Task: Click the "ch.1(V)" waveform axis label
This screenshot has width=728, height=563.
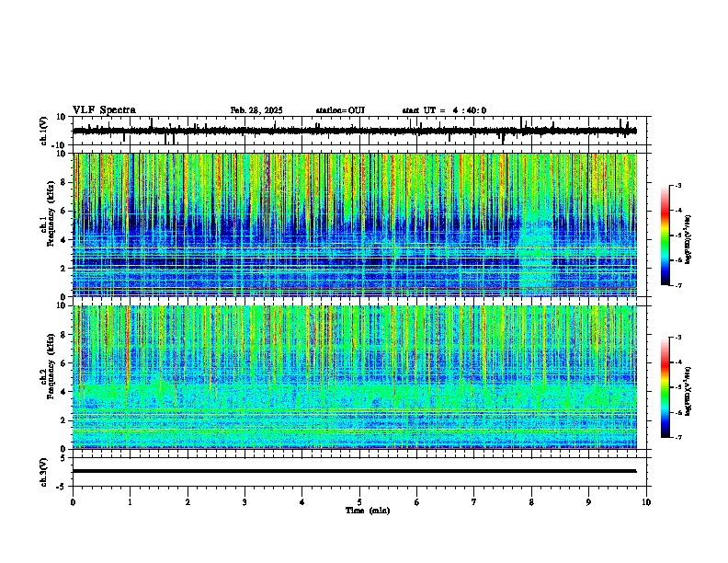Action: pos(44,131)
